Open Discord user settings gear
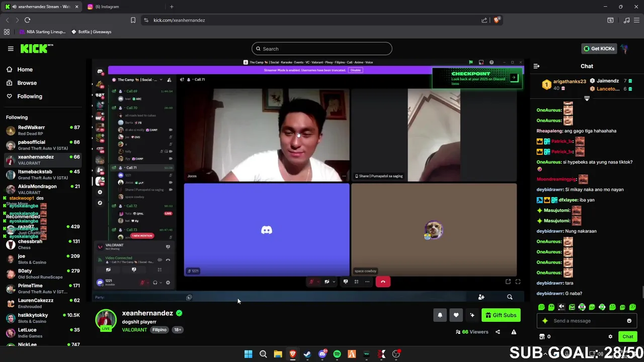644x362 pixels. (x=168, y=283)
